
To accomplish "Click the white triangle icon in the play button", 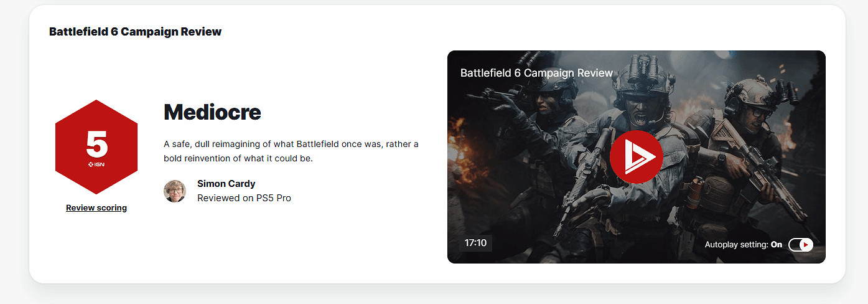I will 637,156.
